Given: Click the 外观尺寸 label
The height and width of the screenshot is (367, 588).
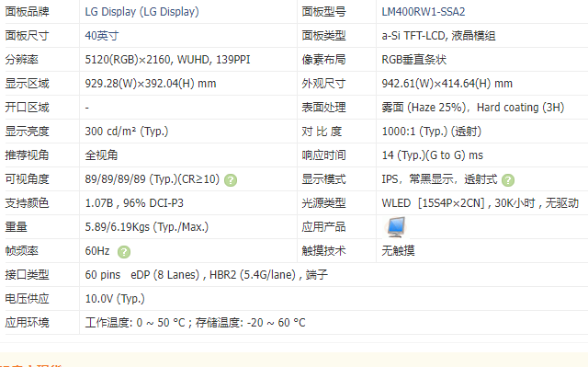Looking at the screenshot, I should tap(323, 84).
